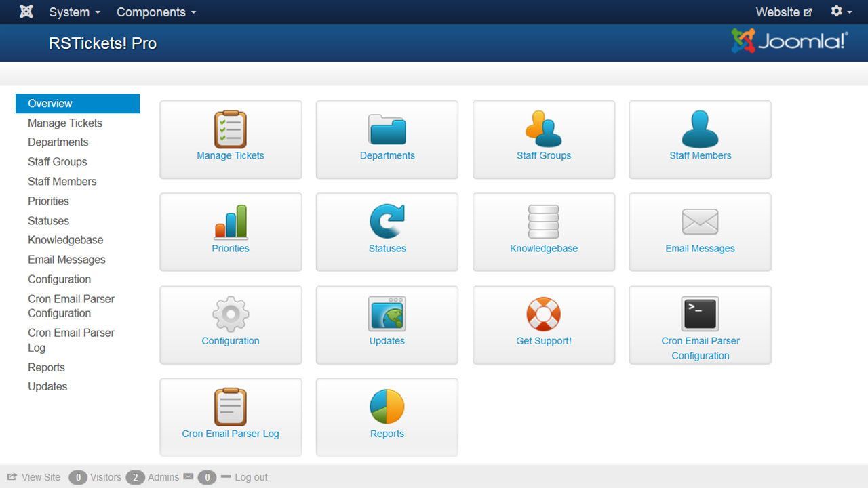Click the RSTickets! Pro page title

[103, 43]
